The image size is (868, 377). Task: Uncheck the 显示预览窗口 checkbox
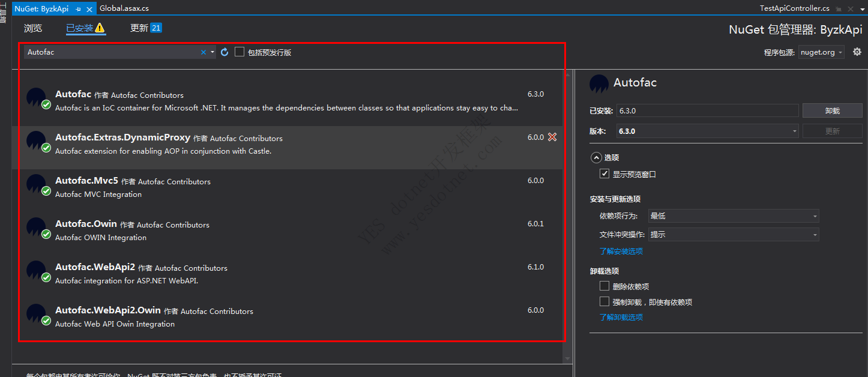coord(604,174)
